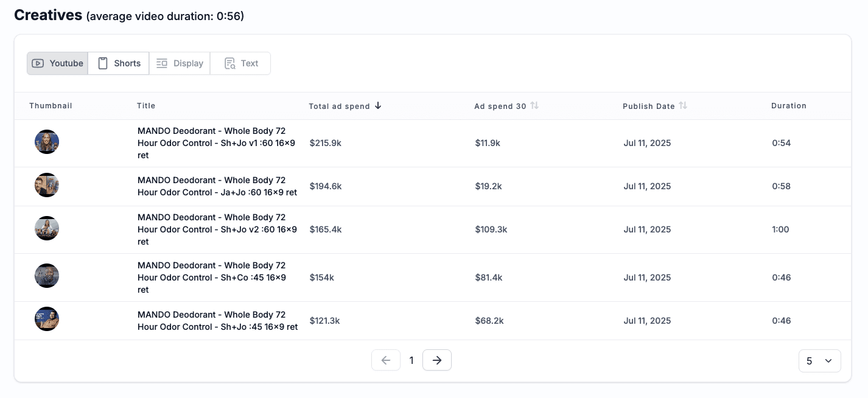The height and width of the screenshot is (398, 868).
Task: Click the Ad spend 30 sort icon
Action: 534,106
